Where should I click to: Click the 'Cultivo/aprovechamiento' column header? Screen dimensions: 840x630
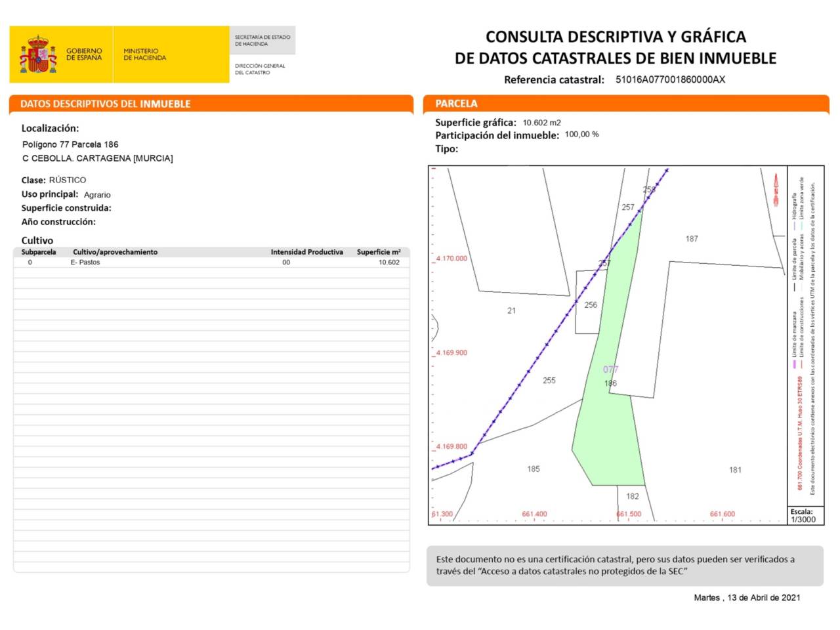click(x=115, y=252)
